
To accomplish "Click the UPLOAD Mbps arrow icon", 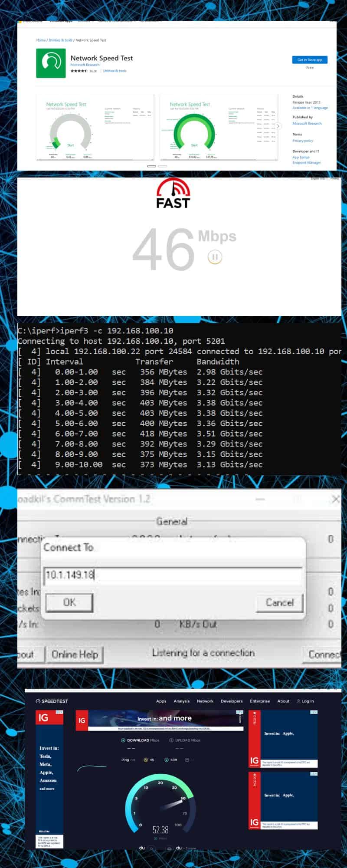I will pyautogui.click(x=171, y=740).
